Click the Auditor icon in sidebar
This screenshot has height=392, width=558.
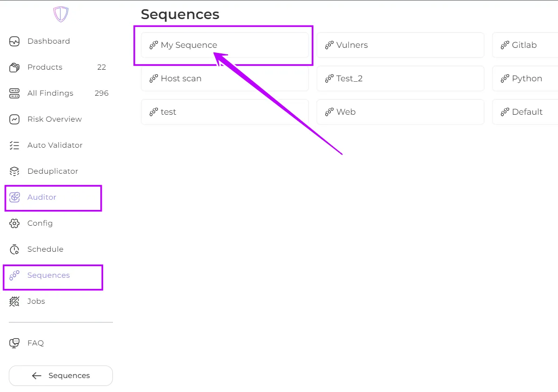point(14,197)
